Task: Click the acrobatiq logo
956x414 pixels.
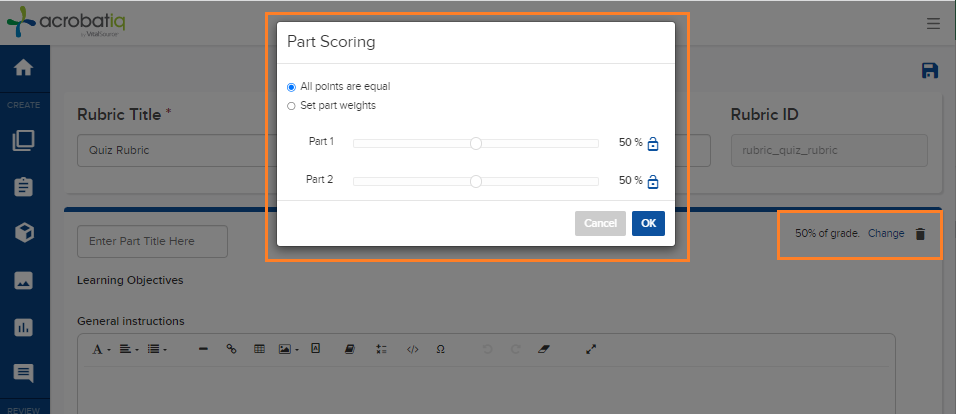Action: tap(66, 23)
